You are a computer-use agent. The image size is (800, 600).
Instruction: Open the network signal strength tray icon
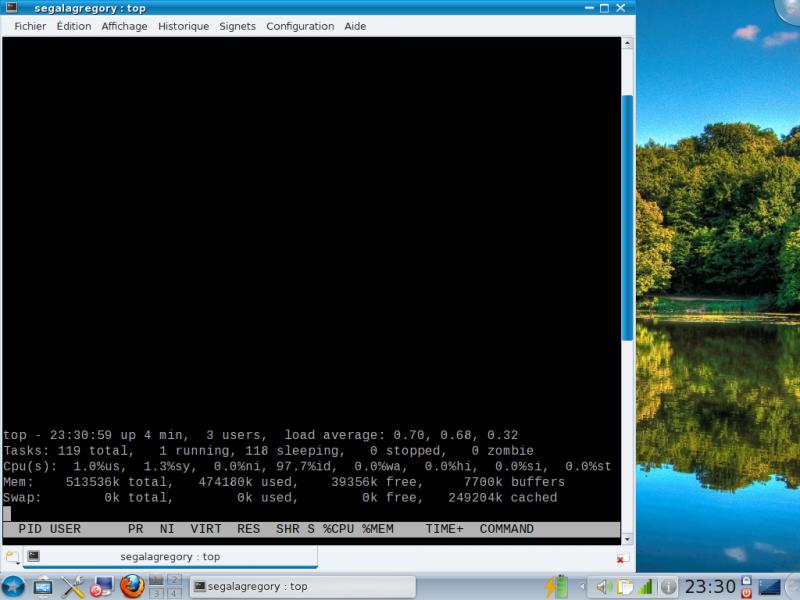click(x=645, y=587)
